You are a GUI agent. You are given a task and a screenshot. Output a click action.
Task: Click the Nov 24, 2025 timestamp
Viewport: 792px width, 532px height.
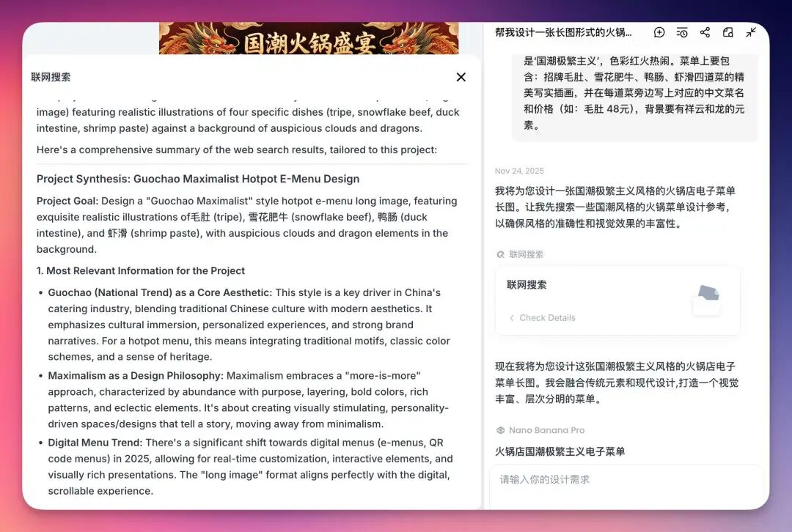[520, 170]
